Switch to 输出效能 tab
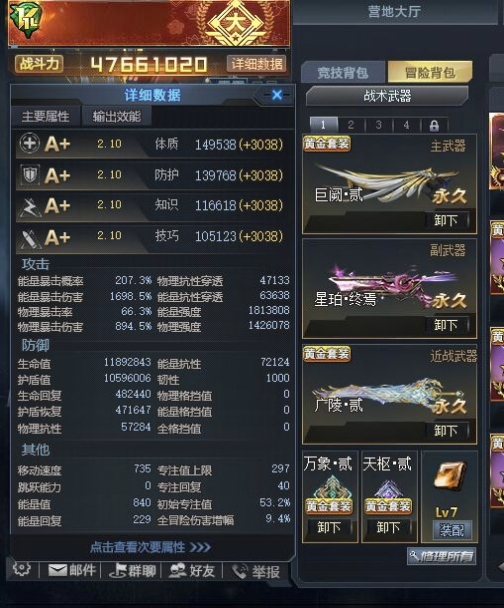The image size is (504, 608). point(116,116)
